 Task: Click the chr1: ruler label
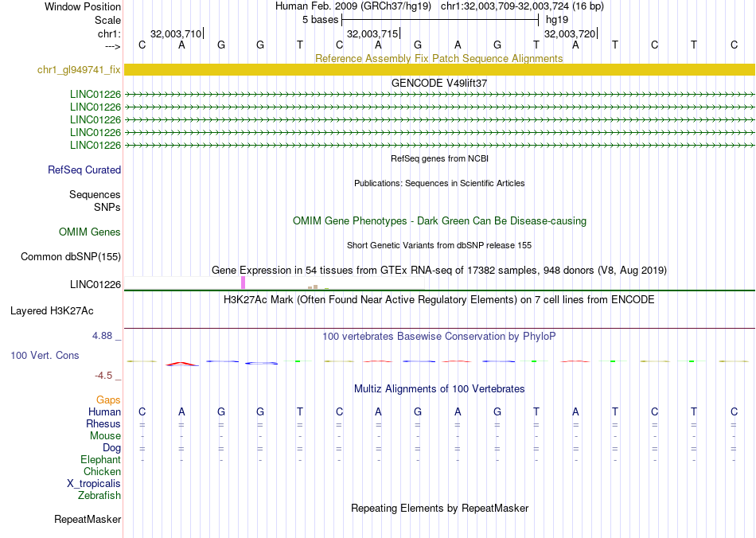pos(110,33)
